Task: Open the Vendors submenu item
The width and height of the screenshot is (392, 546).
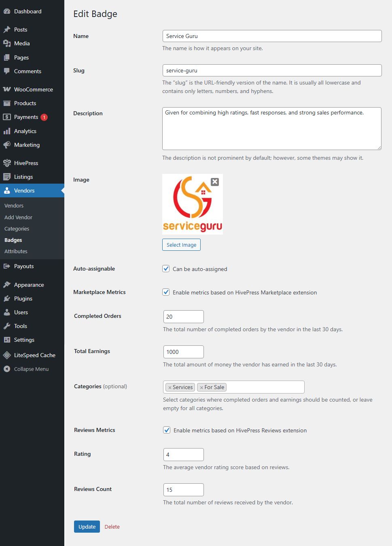Action: pos(14,205)
